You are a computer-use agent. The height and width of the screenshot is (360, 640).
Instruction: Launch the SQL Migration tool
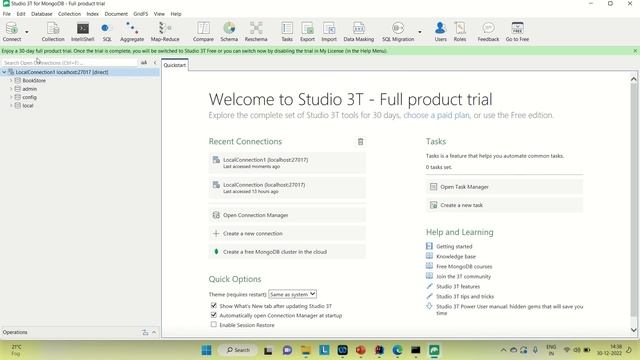(398, 31)
